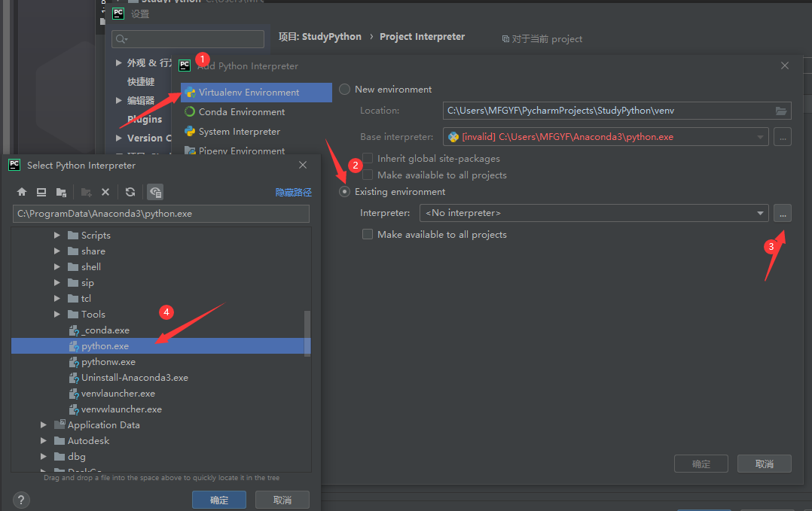Browse Location folder icon

781,111
